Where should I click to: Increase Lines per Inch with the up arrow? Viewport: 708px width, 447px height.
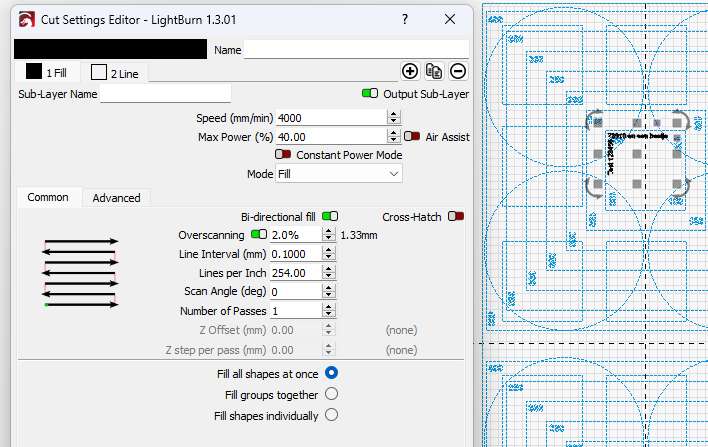tap(329, 270)
